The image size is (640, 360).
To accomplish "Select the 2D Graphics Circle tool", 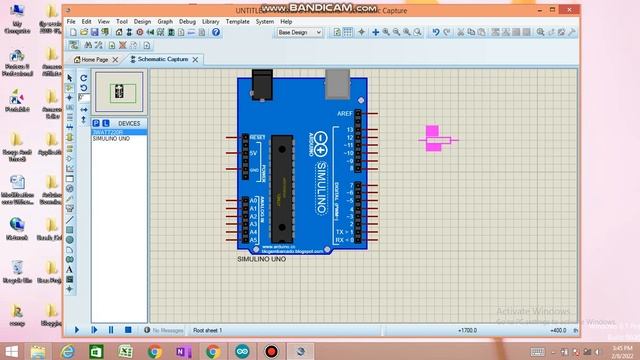I will [70, 240].
